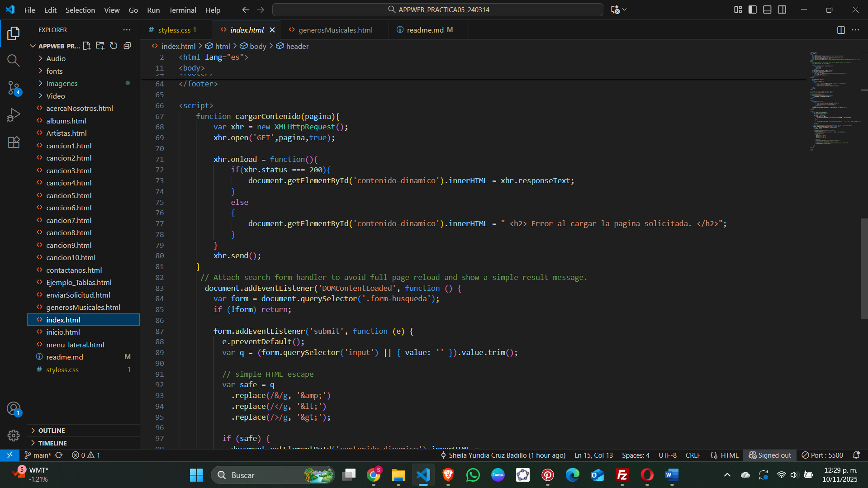868x488 pixels.
Task: Open the Search view in activity bar
Action: (14, 61)
